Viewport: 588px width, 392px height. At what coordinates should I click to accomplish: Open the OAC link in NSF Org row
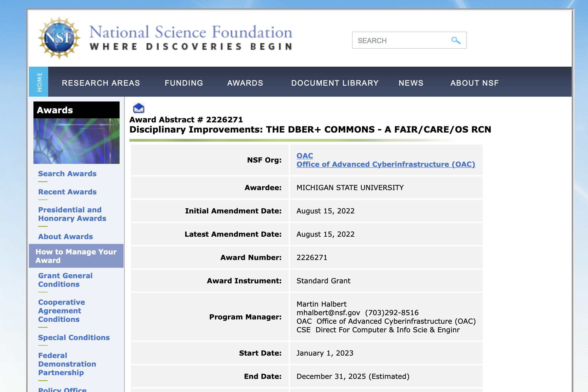305,156
